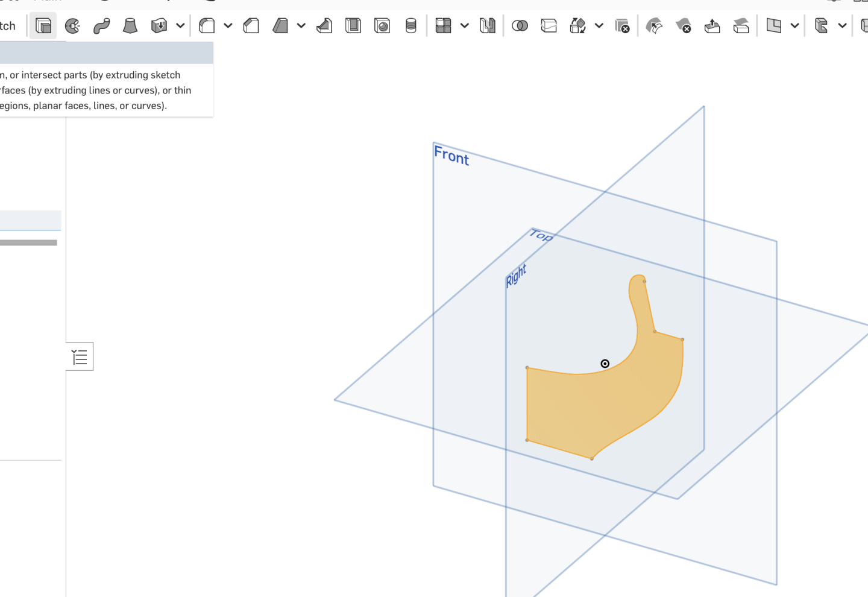The width and height of the screenshot is (868, 597).
Task: Click the Front plane label
Action: 451,157
